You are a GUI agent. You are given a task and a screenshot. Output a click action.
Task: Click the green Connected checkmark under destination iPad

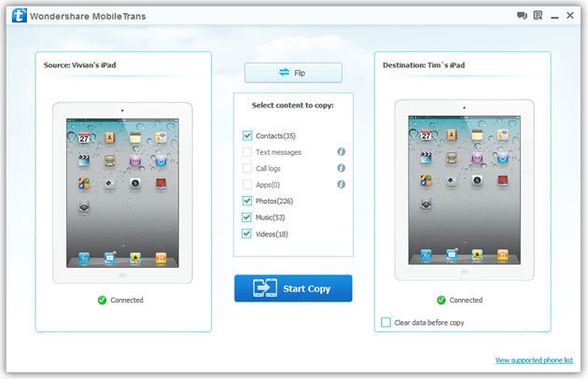[x=441, y=301]
